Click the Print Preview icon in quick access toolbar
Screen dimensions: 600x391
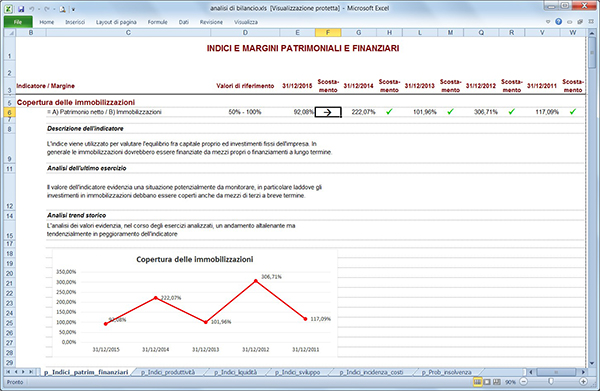pyautogui.click(x=63, y=8)
